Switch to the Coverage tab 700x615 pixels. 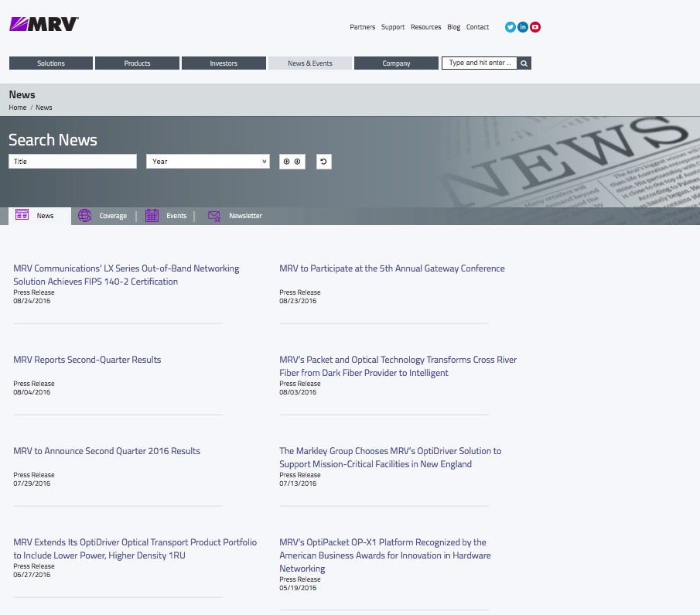(103, 216)
